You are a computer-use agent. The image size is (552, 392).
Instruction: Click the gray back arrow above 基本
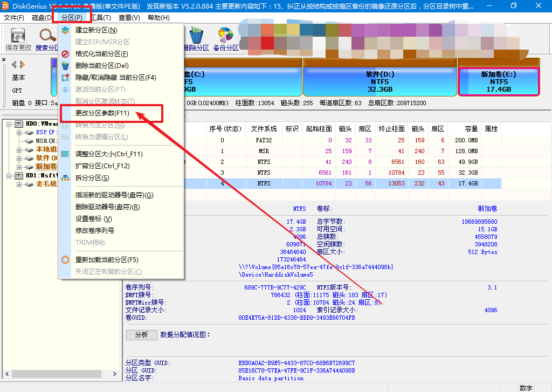(14, 65)
